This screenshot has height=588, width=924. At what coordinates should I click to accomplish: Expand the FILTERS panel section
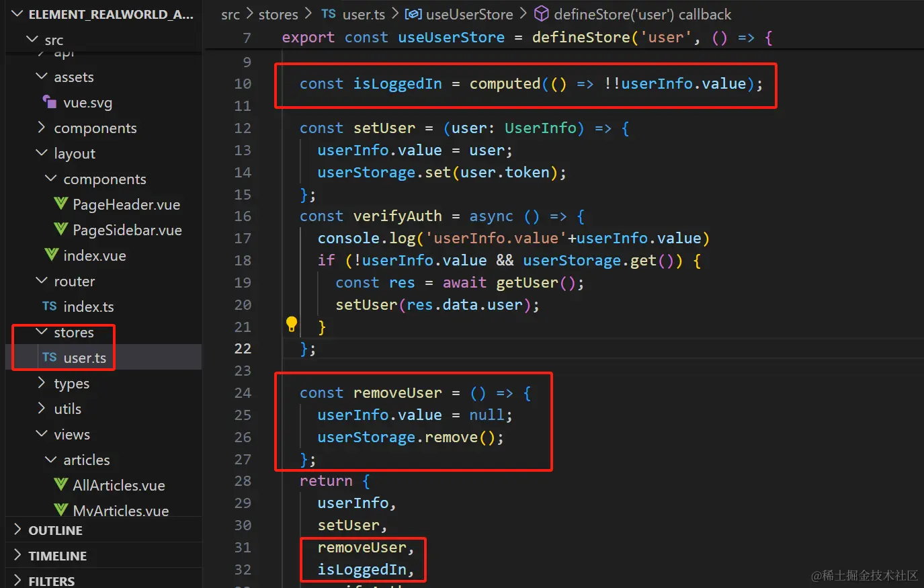click(17, 581)
